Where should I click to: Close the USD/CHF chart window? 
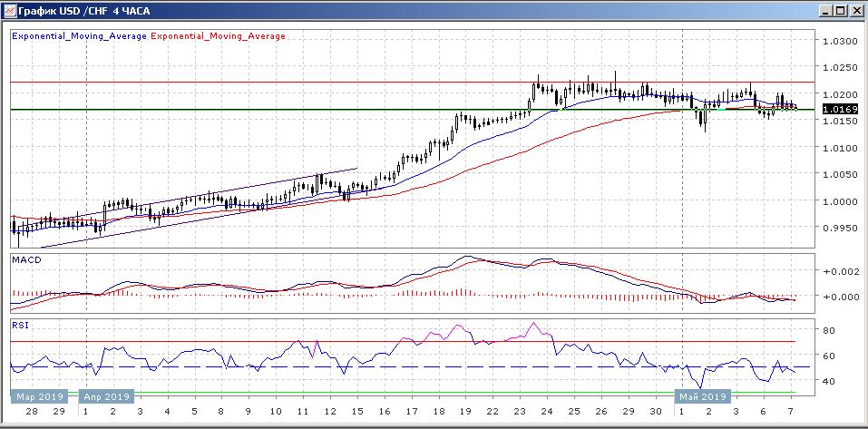click(x=856, y=10)
